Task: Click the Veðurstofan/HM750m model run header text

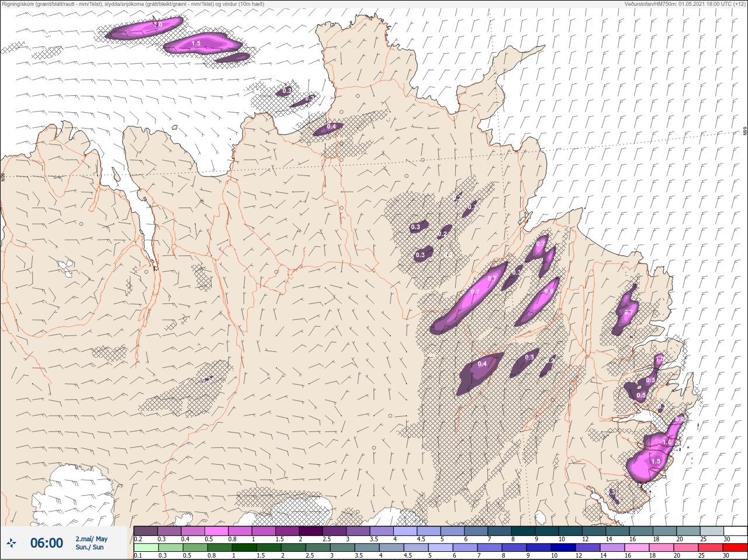Action: pos(685,4)
